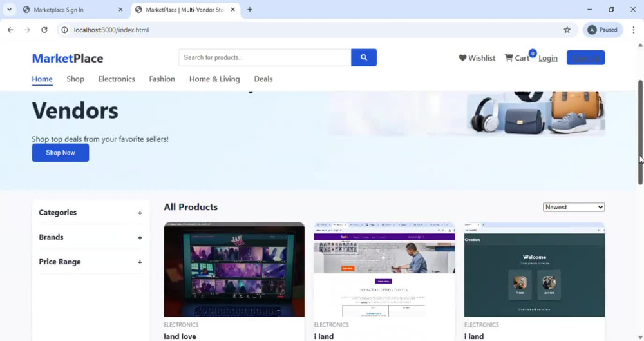The image size is (644, 341).
Task: Click the MarketPlace logo
Action: [68, 59]
